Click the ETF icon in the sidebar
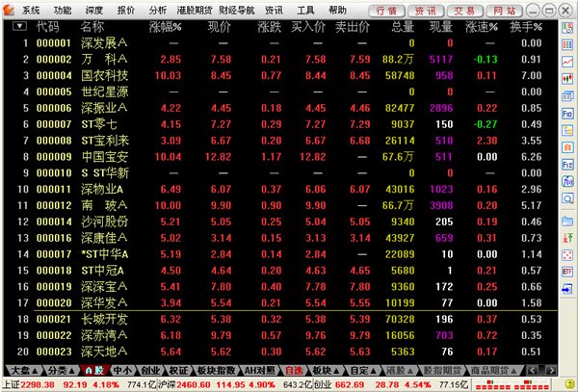 (567, 272)
